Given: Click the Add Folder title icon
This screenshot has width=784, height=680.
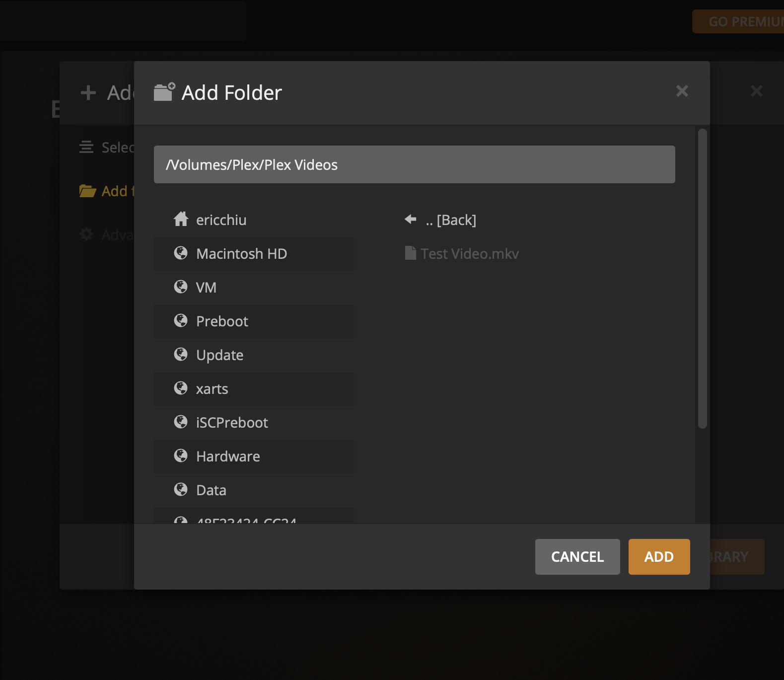Looking at the screenshot, I should click(164, 92).
